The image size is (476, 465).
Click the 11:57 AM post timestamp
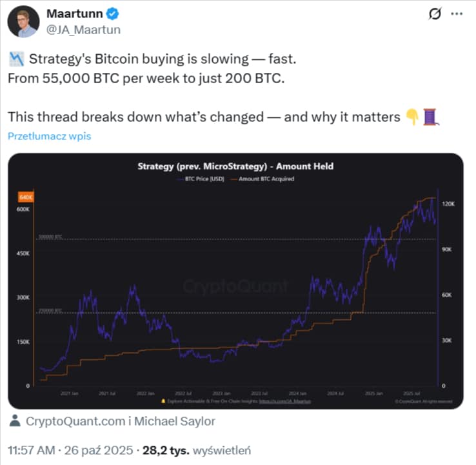tap(31, 450)
